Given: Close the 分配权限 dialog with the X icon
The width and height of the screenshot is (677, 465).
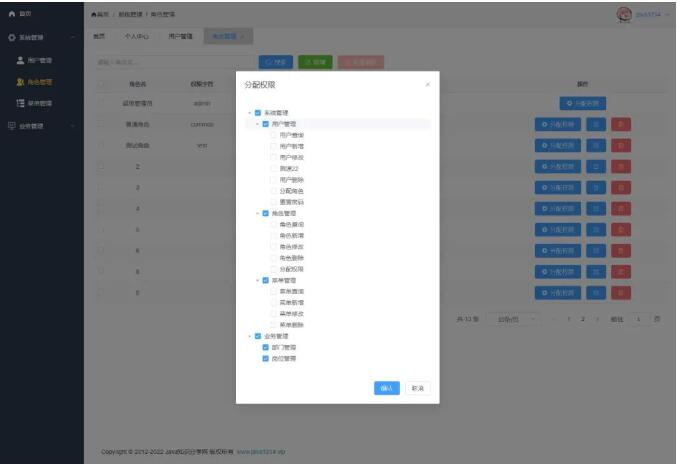Looking at the screenshot, I should coord(428,85).
